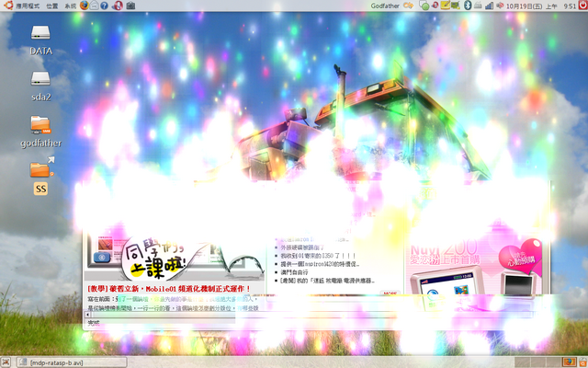Click the browser horizontal scrollbar left arrow
588x368 pixels.
click(x=88, y=315)
